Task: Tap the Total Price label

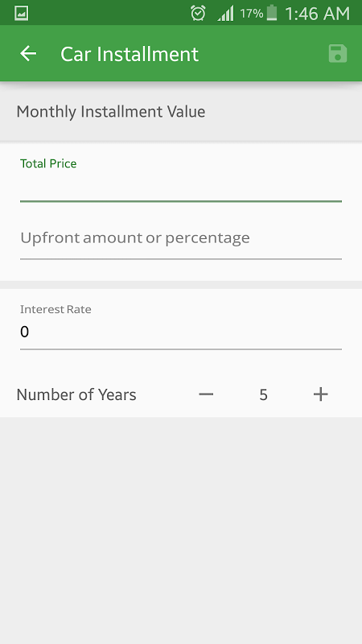Action: (48, 163)
